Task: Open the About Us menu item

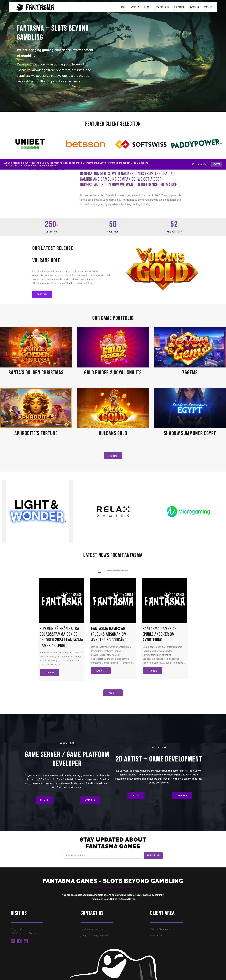Action: point(135,7)
